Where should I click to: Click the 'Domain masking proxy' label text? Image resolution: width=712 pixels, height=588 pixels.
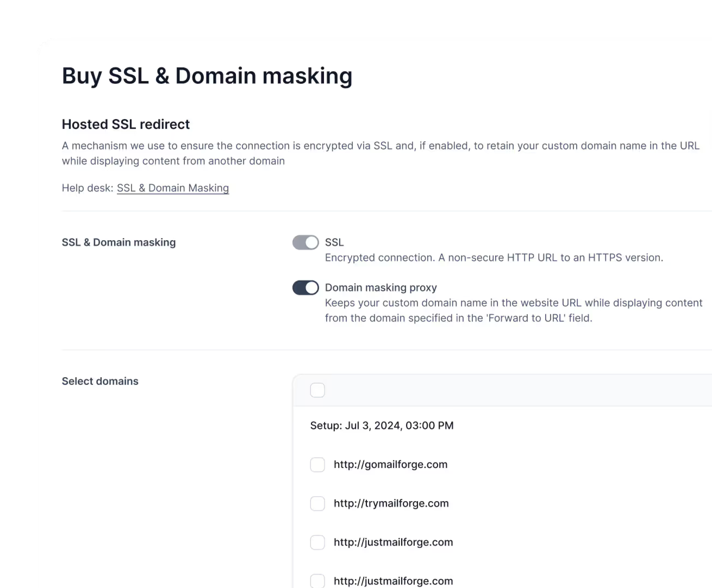point(381,287)
